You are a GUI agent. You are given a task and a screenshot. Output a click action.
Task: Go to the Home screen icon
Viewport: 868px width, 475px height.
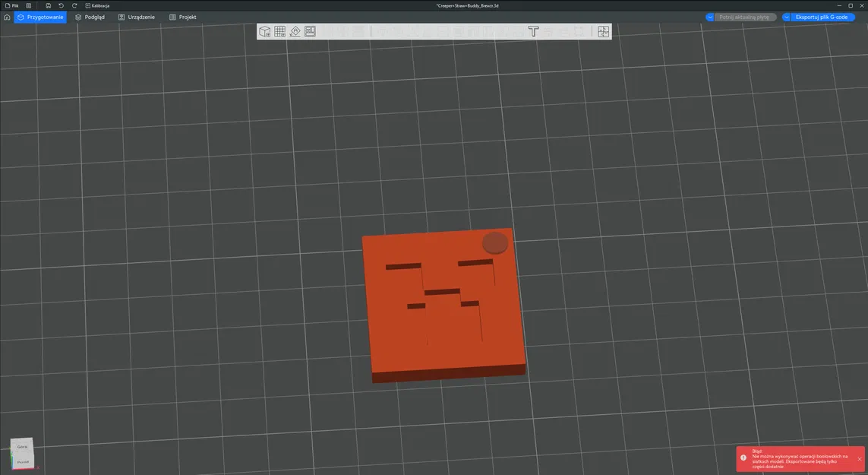[7, 17]
